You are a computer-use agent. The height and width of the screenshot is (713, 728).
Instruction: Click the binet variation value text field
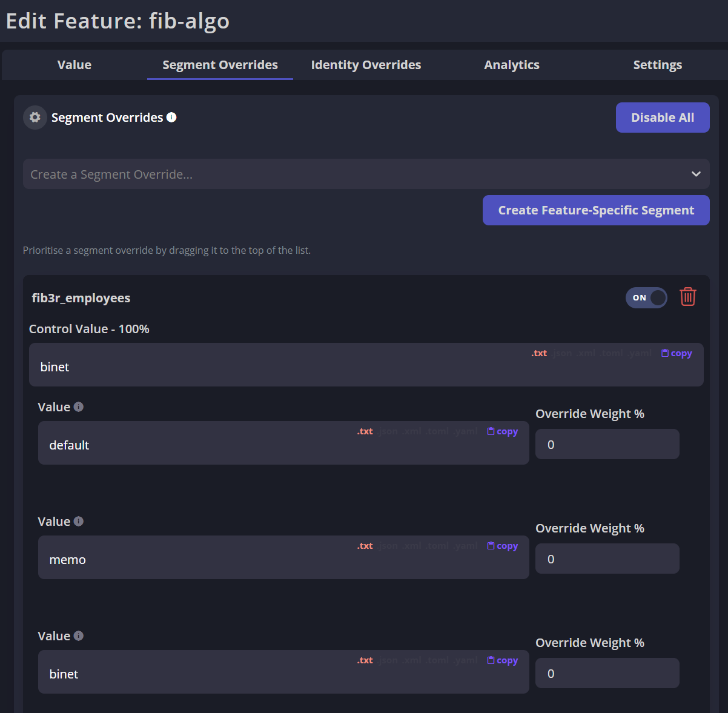283,672
